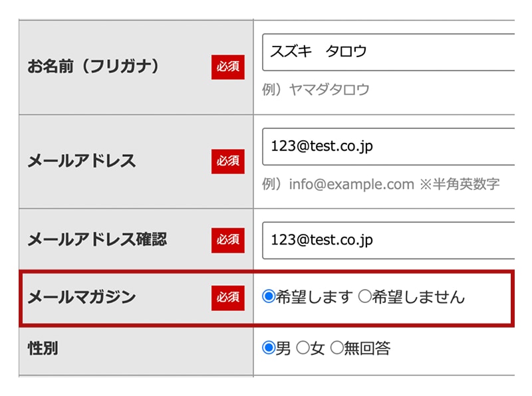Click the メールマガジン row label
Screen dimensions: 532x396
pos(81,297)
